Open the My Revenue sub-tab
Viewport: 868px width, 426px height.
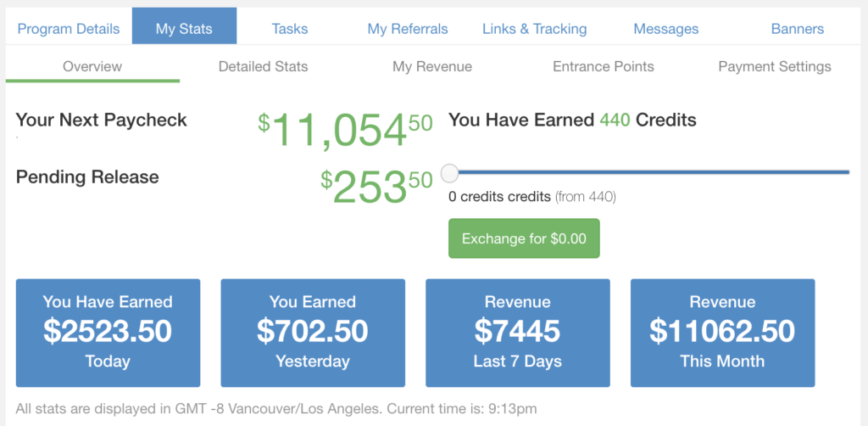pos(432,66)
